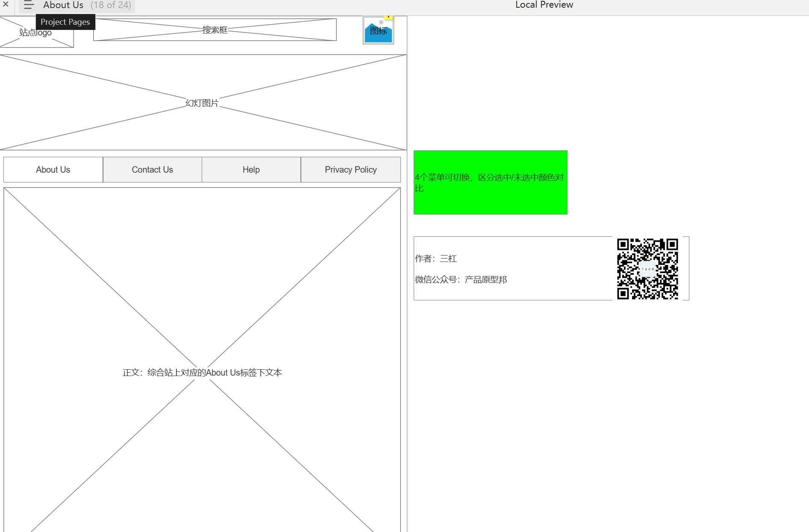Image resolution: width=809 pixels, height=532 pixels.
Task: Click the 微信公众号：产品原型邦 text
Action: pos(461,279)
